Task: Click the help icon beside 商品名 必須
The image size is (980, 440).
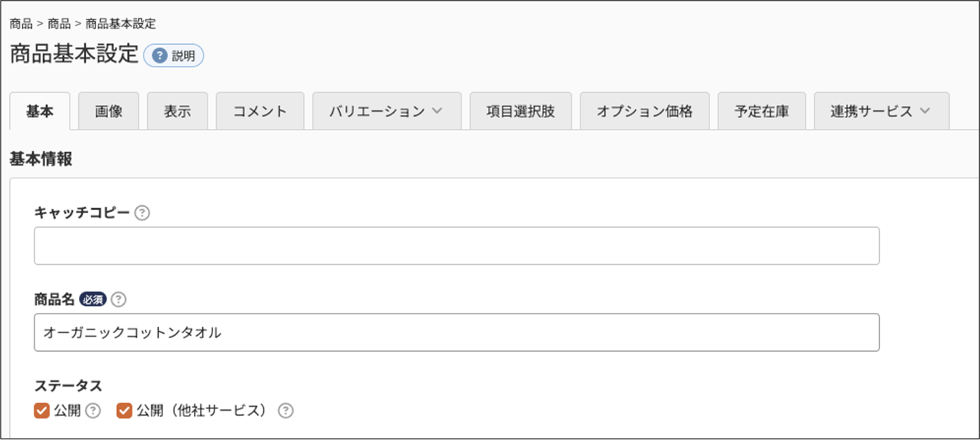Action: (x=118, y=299)
